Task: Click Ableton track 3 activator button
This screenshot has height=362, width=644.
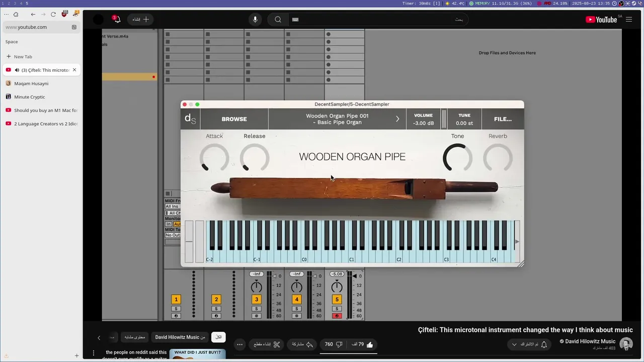Action: [257, 299]
